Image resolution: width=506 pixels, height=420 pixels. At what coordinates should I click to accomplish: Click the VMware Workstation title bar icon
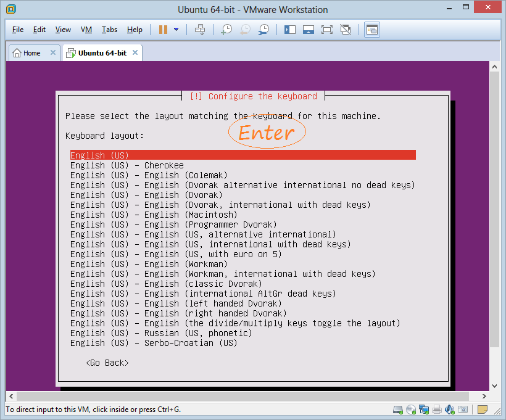(x=10, y=9)
